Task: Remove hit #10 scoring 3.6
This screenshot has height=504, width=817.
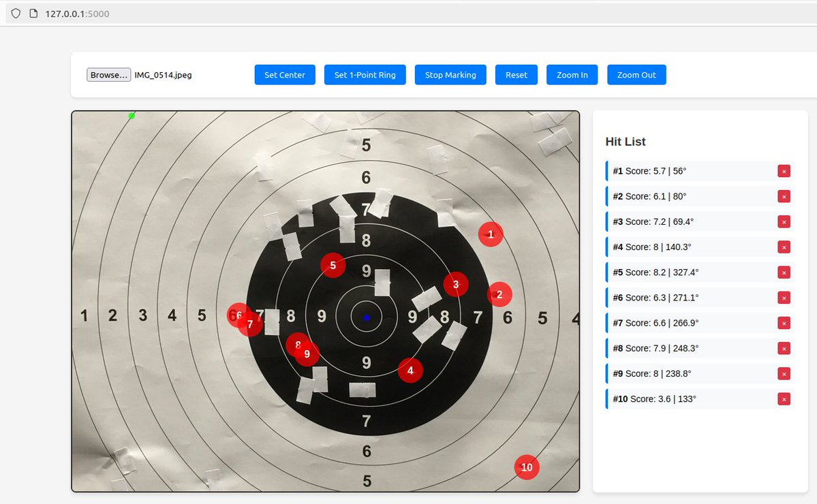Action: pos(784,399)
